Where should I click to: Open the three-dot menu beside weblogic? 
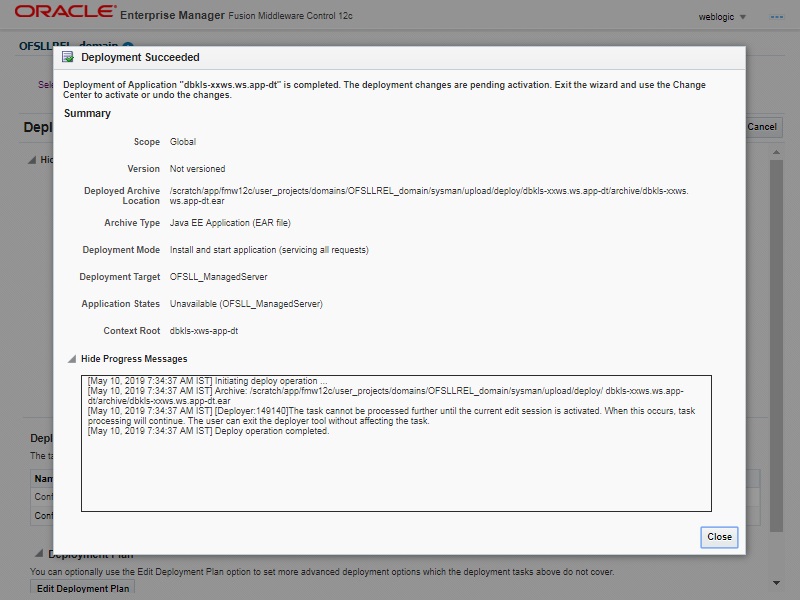[x=777, y=17]
